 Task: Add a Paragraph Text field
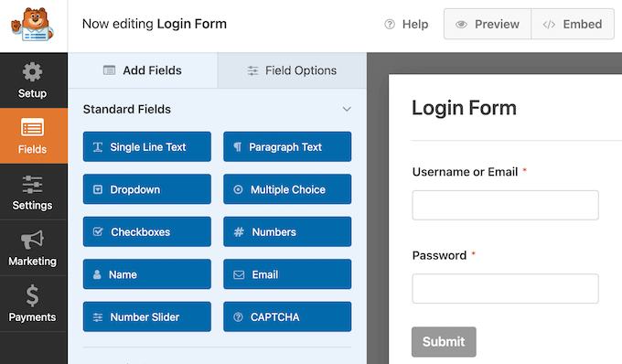click(x=287, y=146)
